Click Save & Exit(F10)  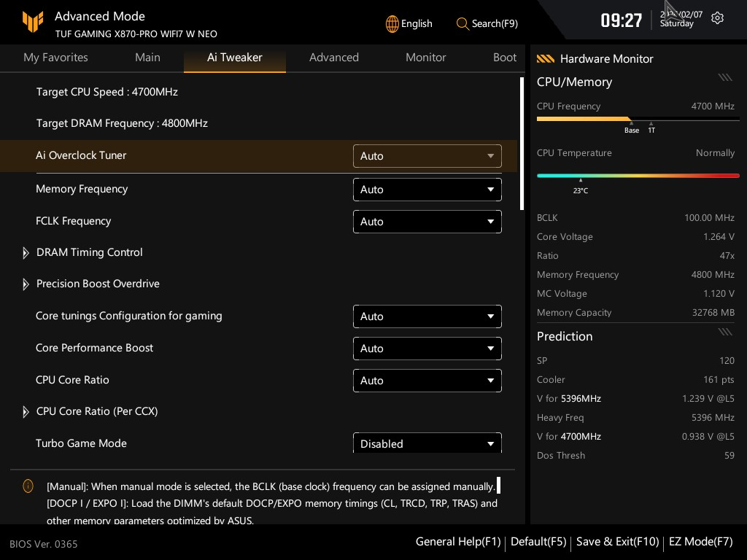pyautogui.click(x=617, y=542)
